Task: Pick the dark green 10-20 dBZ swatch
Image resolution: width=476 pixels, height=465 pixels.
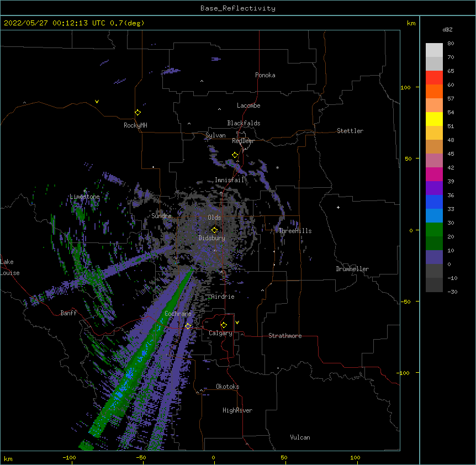Action: click(x=434, y=244)
